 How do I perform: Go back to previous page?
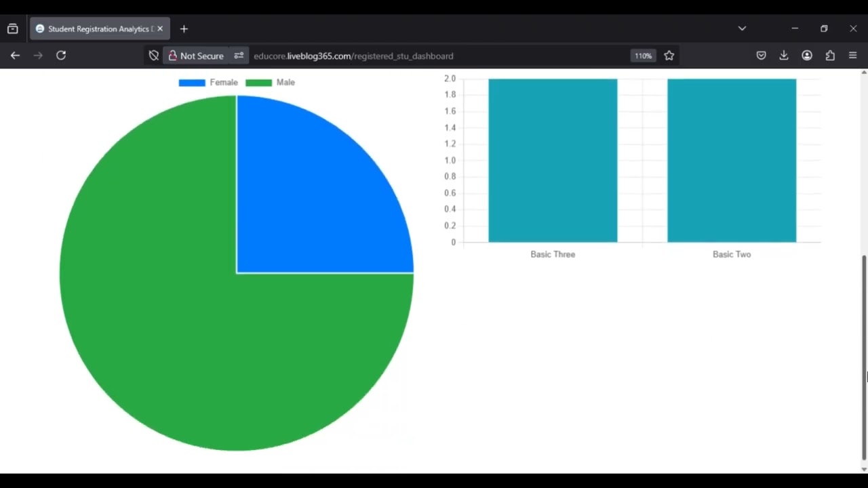15,56
